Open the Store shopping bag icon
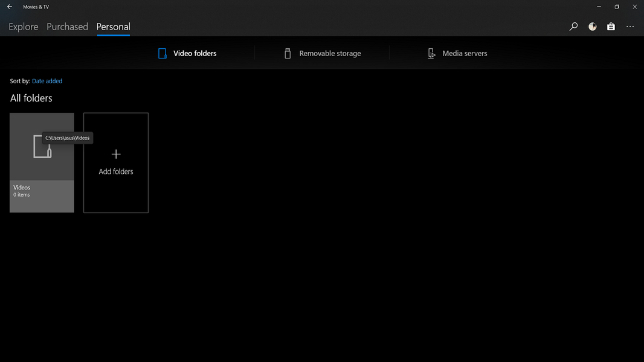The image size is (644, 362). click(611, 27)
